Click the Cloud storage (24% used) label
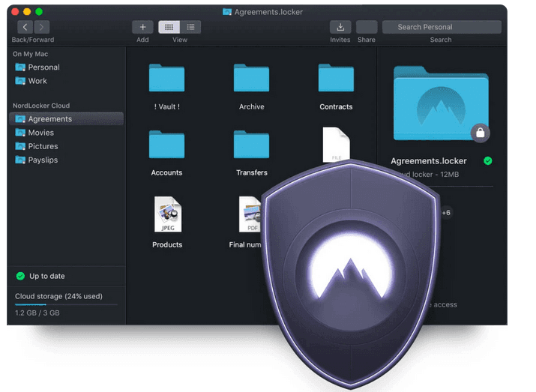 pyautogui.click(x=58, y=296)
